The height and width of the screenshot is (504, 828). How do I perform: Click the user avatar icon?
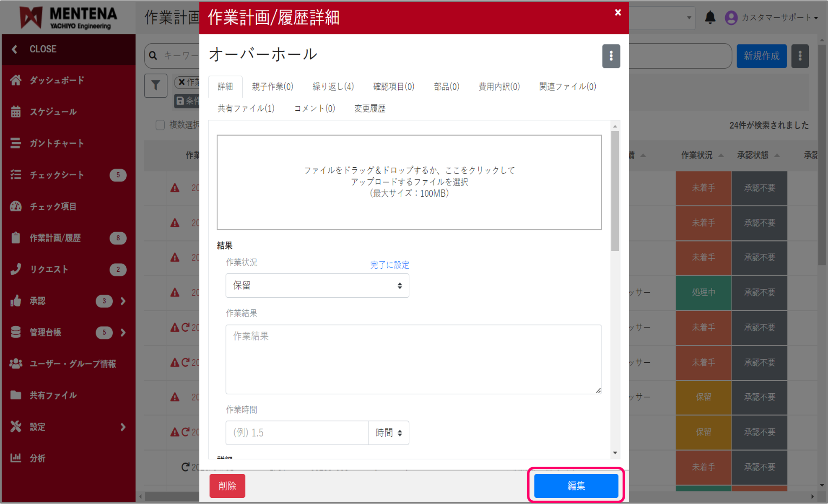tap(731, 18)
